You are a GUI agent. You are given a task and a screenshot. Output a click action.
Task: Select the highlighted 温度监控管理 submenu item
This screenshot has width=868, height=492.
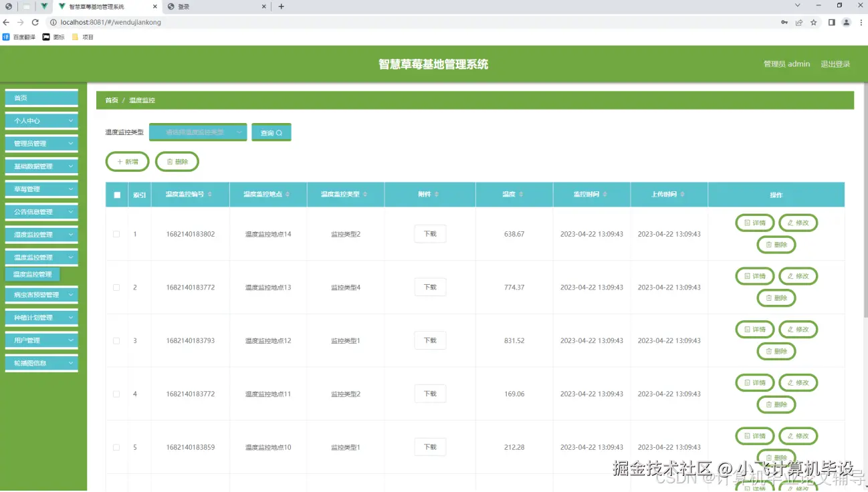tap(33, 274)
